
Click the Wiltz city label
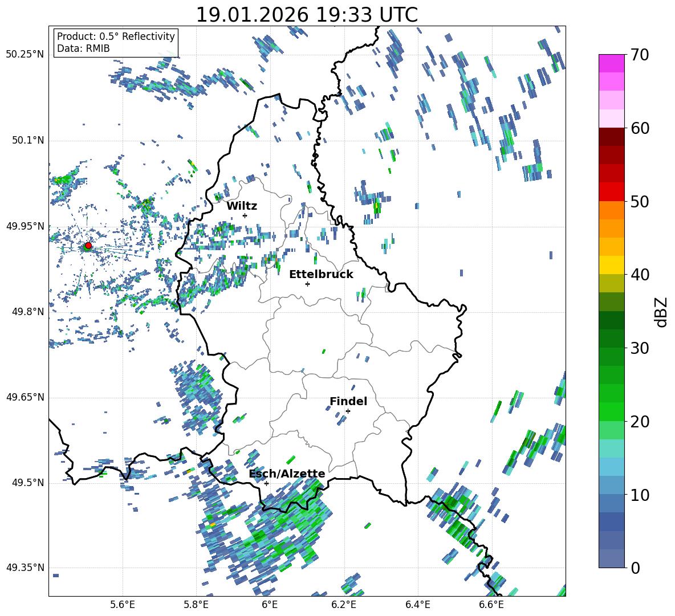242,206
